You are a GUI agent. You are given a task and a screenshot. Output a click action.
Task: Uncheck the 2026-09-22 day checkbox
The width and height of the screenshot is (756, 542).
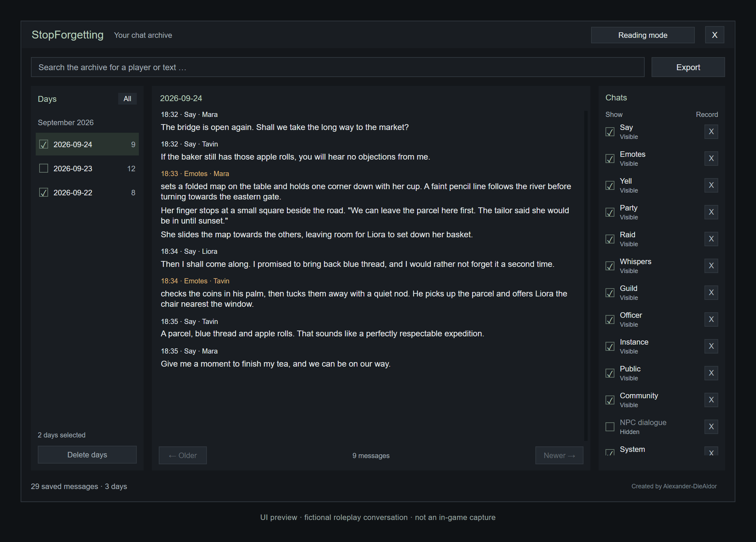[44, 192]
